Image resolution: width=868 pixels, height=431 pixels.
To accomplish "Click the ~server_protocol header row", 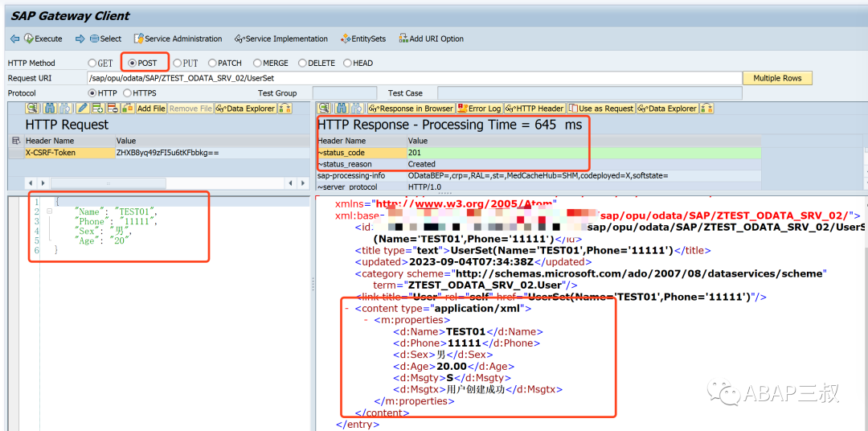I will click(x=538, y=187).
